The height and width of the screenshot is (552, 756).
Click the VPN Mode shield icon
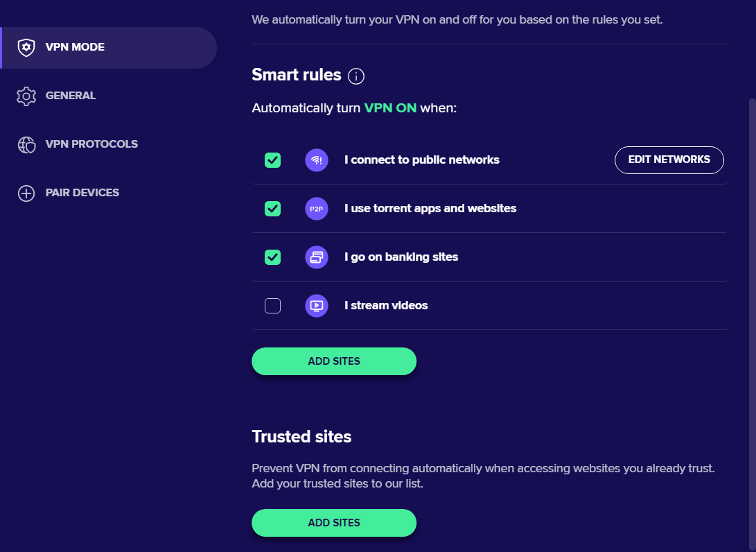coord(26,47)
